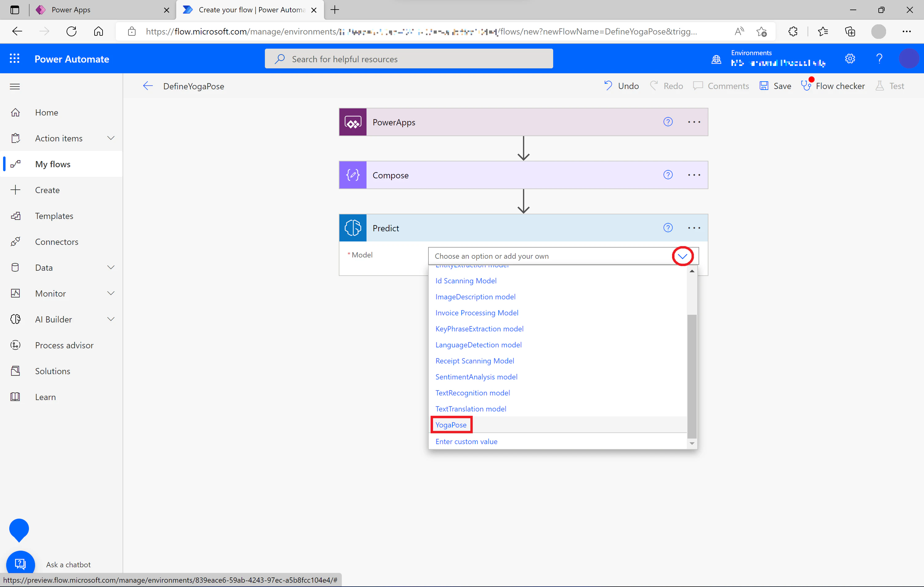This screenshot has width=924, height=587.
Task: Open the Flow checker
Action: click(x=833, y=86)
